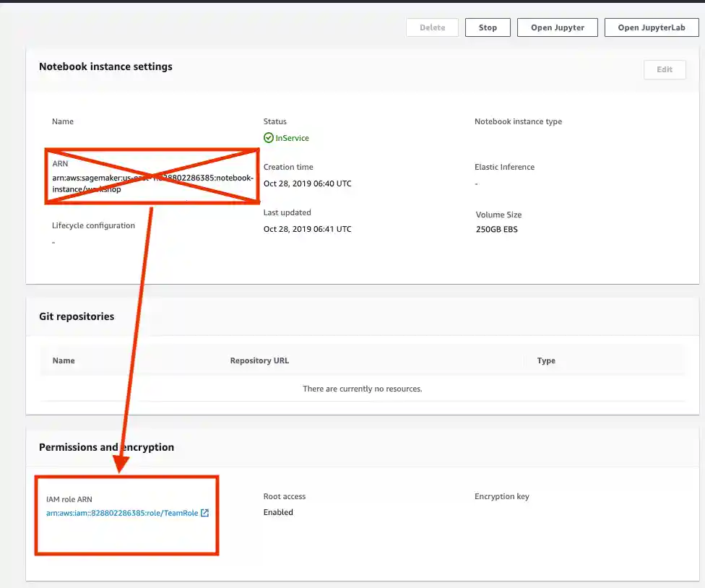Click the Permissions and encryption heading

[x=106, y=447]
